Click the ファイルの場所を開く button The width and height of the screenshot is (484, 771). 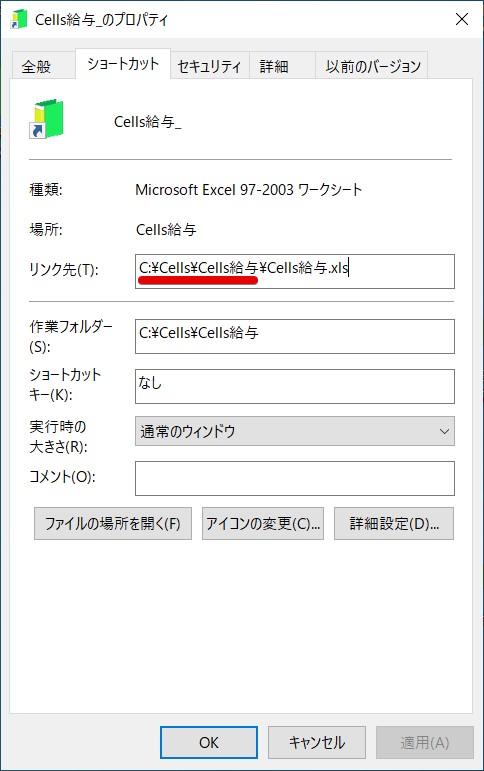click(x=113, y=524)
